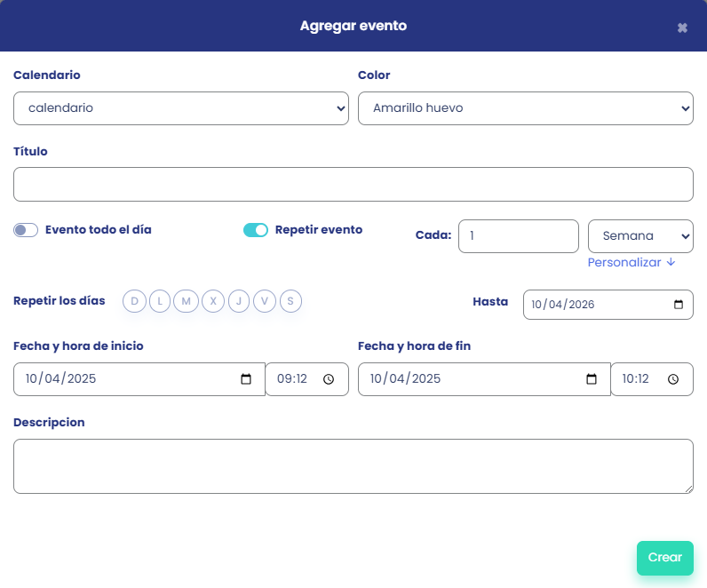Open the Calendario dropdown
Screen dimensions: 707x588
point(181,108)
